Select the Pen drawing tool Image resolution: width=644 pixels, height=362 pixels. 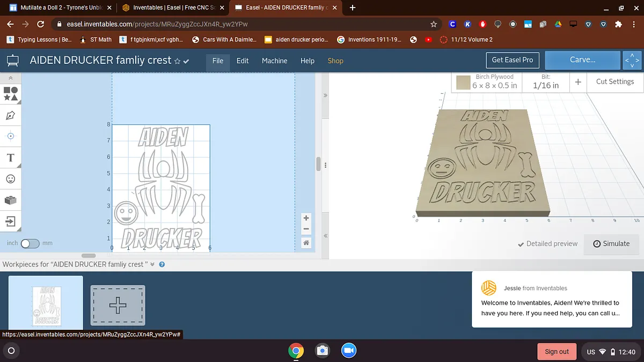point(11,115)
